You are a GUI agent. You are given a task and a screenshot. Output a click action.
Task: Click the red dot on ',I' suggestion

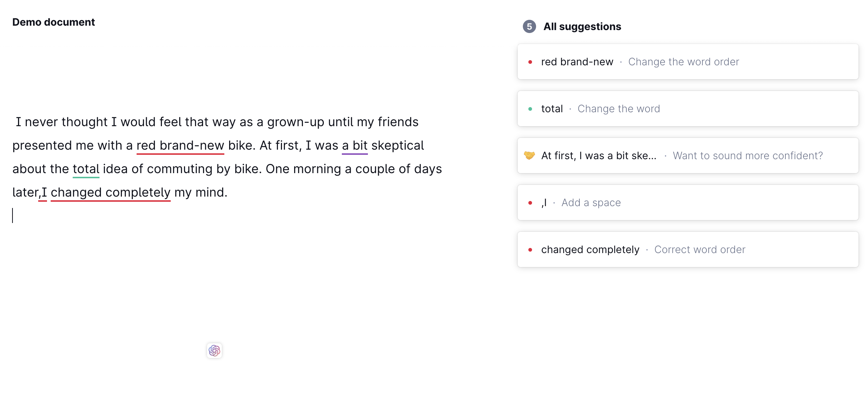tap(530, 202)
